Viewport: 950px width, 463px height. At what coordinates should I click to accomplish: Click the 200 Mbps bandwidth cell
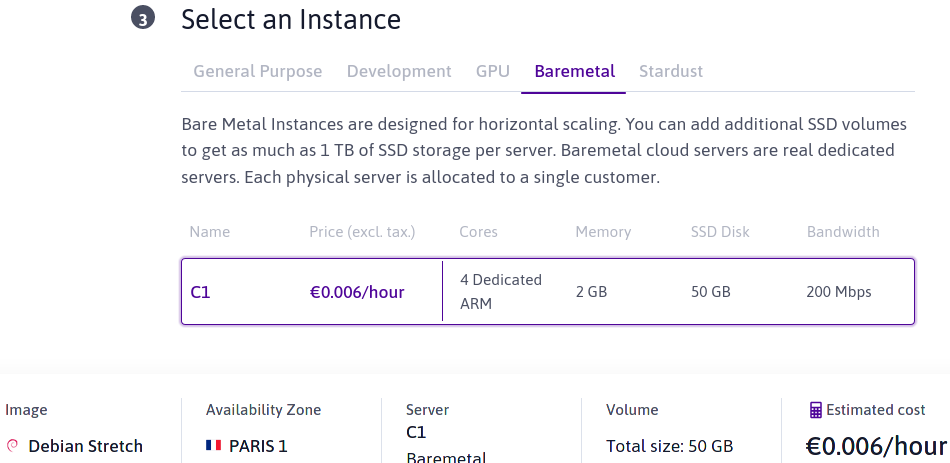point(839,292)
